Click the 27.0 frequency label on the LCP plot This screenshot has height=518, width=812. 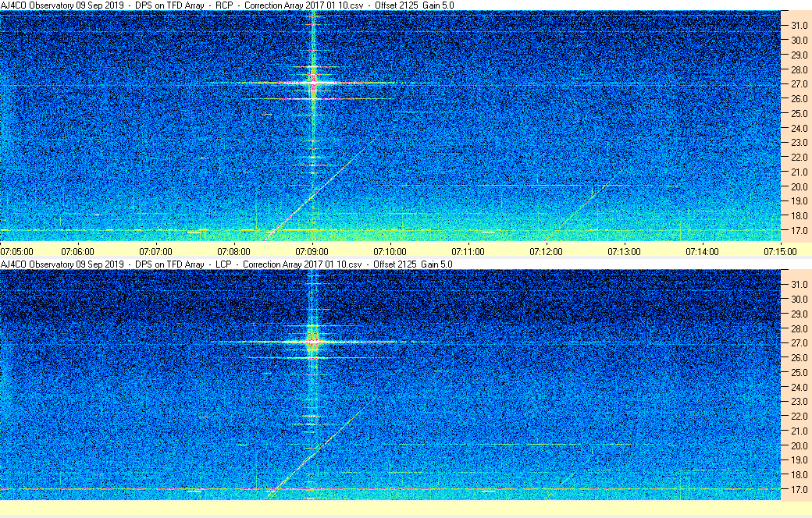799,343
